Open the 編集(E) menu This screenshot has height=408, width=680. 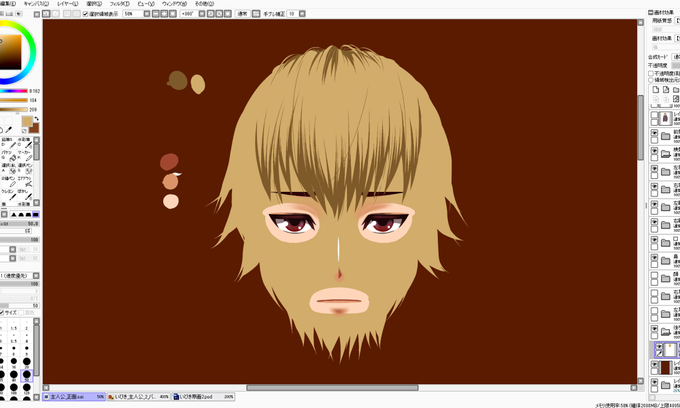(x=8, y=3)
